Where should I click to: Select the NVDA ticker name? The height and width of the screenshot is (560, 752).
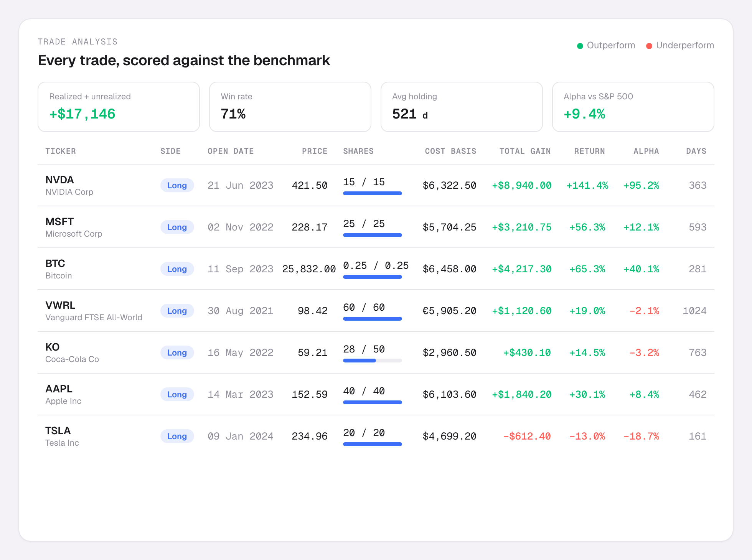pyautogui.click(x=59, y=180)
